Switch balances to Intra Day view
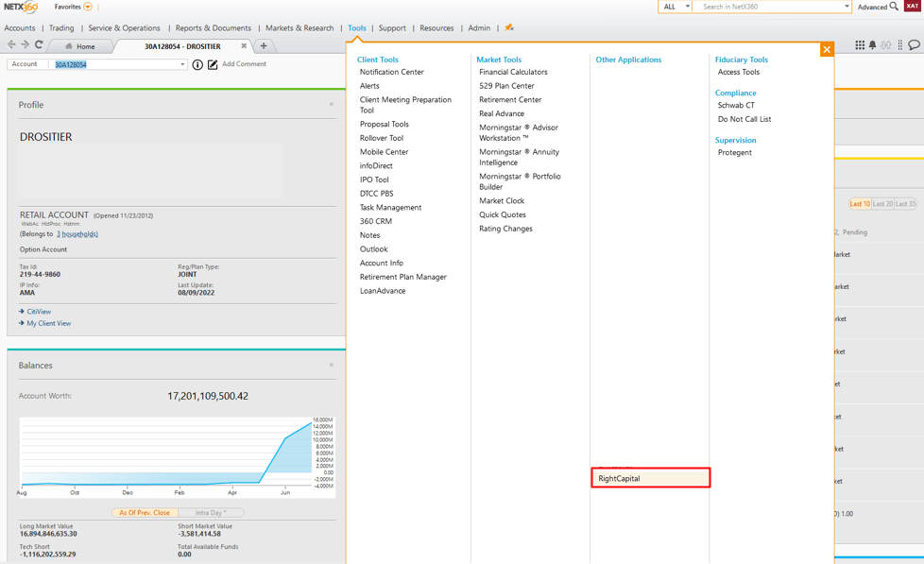The height and width of the screenshot is (564, 924). pyautogui.click(x=210, y=513)
